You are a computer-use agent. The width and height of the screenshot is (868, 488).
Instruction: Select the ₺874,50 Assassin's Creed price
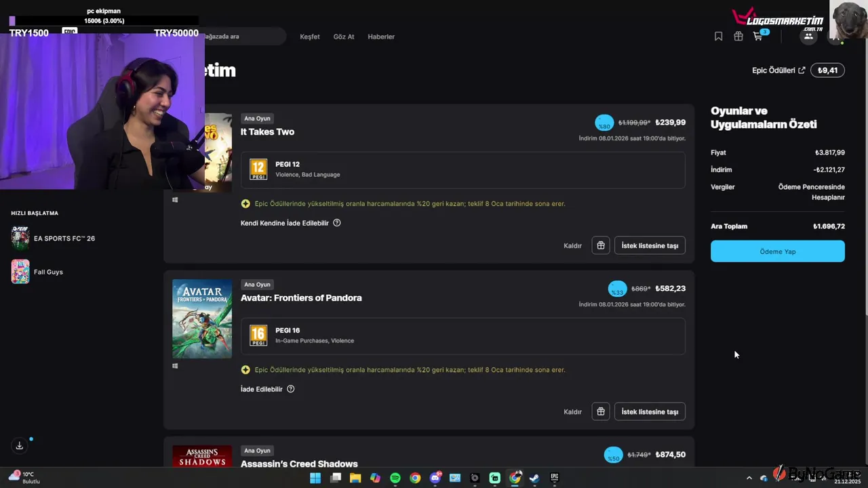[x=670, y=455]
